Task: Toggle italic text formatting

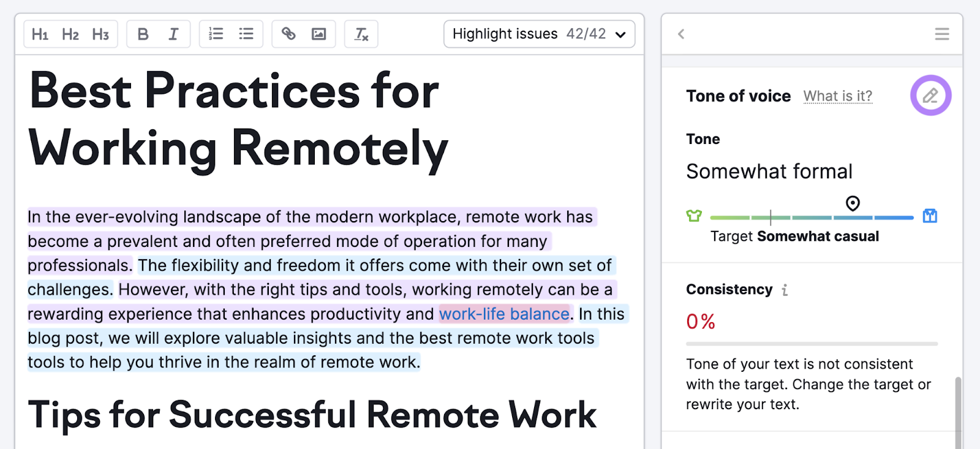Action: pyautogui.click(x=173, y=34)
